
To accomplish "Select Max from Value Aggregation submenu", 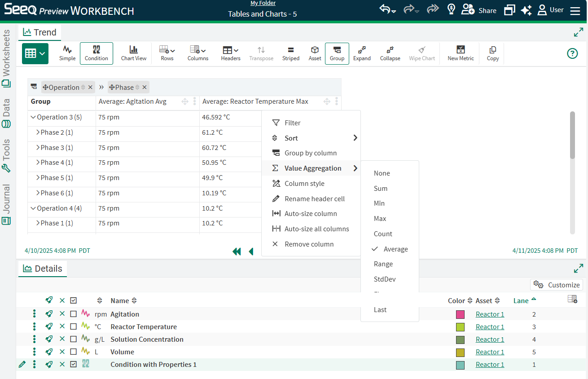I will click(x=380, y=219).
